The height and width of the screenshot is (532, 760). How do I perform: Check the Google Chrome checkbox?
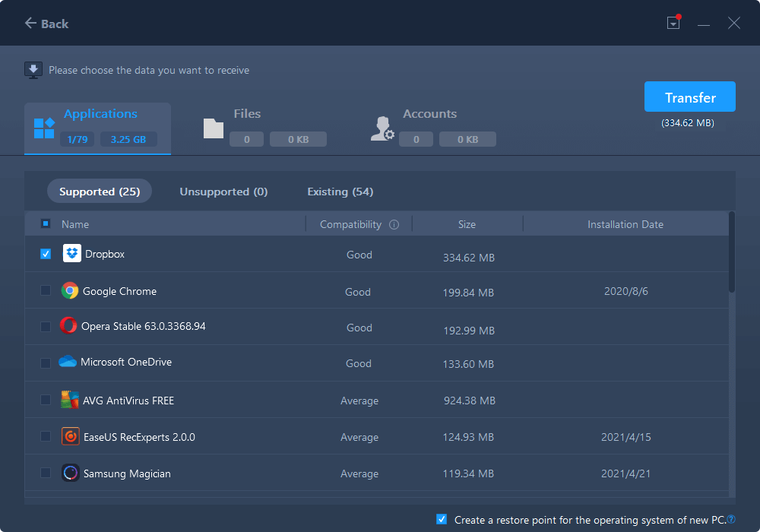(46, 290)
